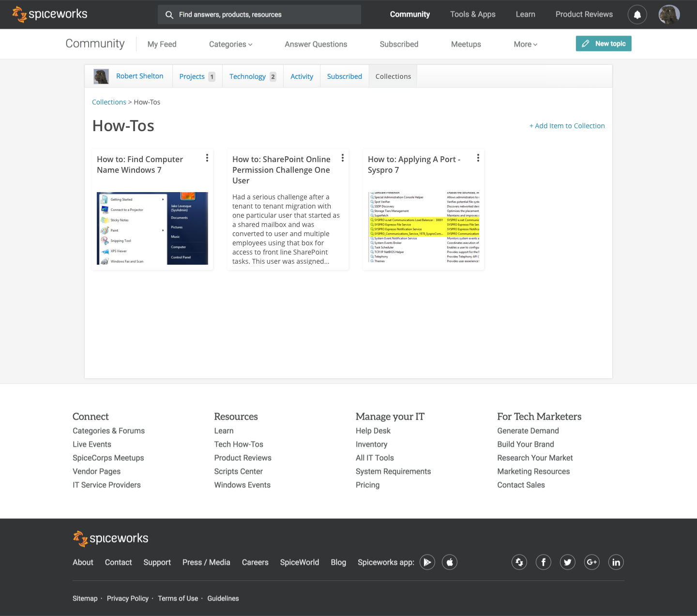This screenshot has height=616, width=697.
Task: Click the Syspro services list thumbnail
Action: click(x=424, y=227)
